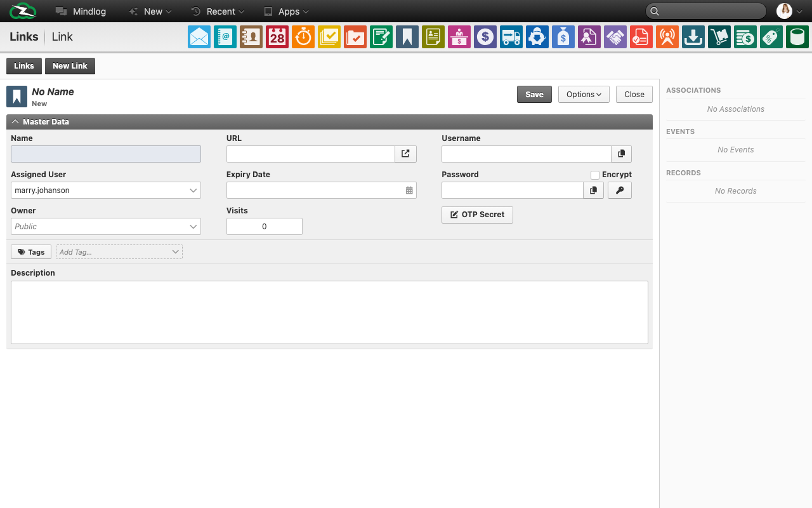Open the orange stopwatch Timecards icon
This screenshot has height=508, width=812.
[303, 37]
